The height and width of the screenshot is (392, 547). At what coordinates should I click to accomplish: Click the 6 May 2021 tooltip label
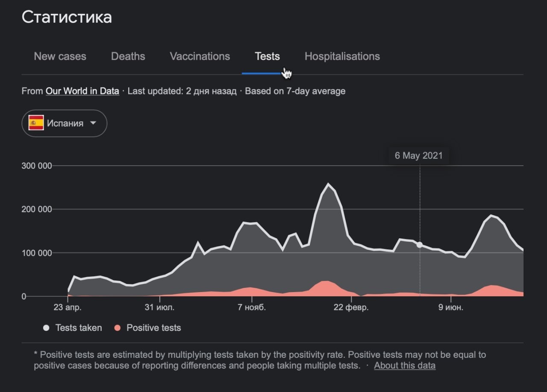[419, 155]
